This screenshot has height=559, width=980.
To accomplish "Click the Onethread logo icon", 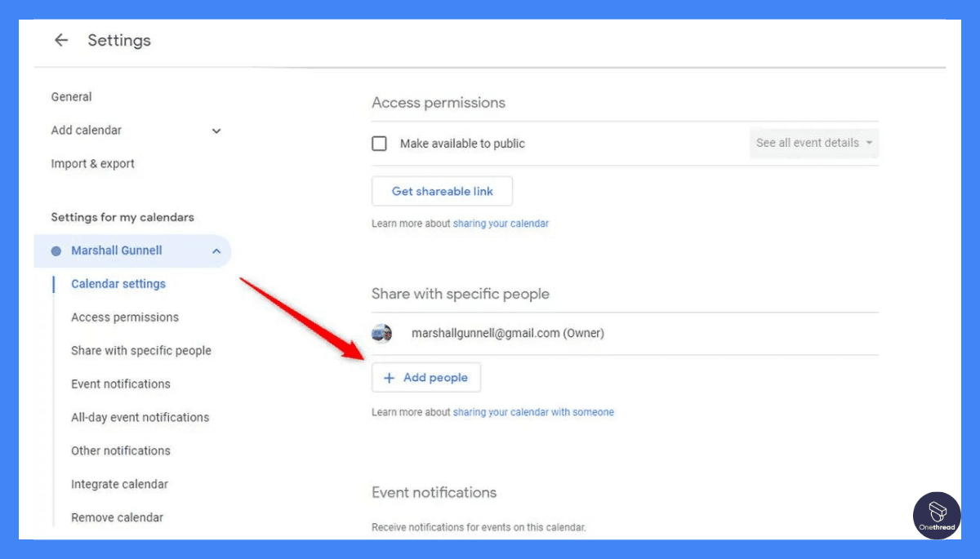I will point(936,516).
